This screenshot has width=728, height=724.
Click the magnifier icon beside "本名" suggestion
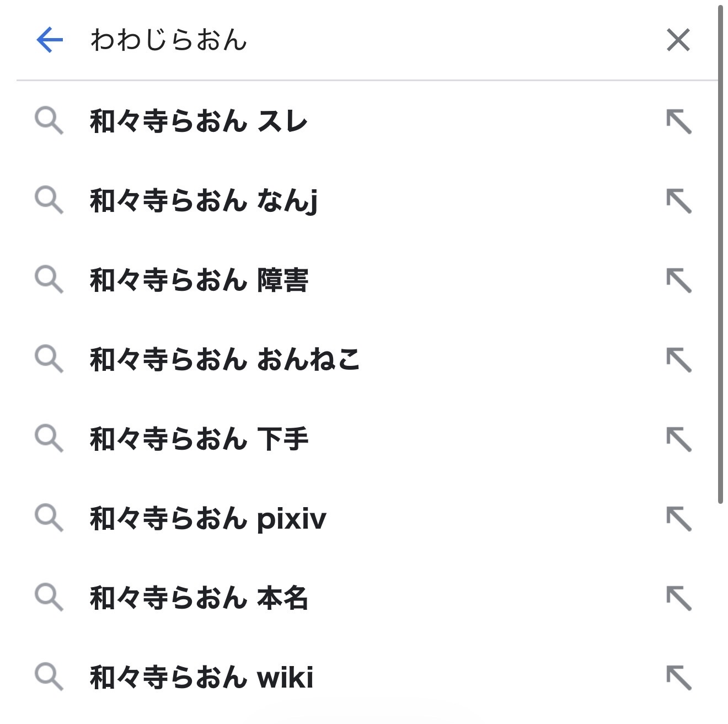(x=49, y=598)
